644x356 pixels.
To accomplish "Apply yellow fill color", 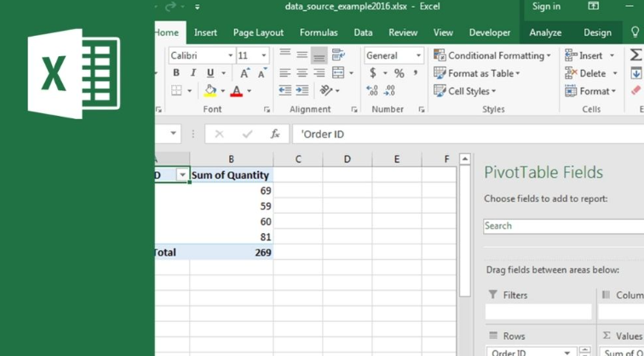I will click(210, 91).
